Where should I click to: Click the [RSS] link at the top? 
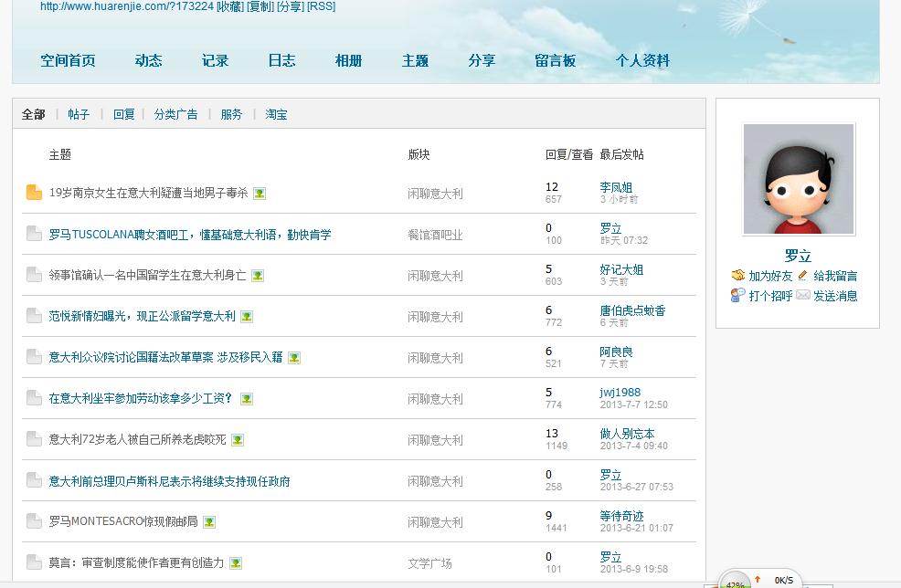click(322, 7)
